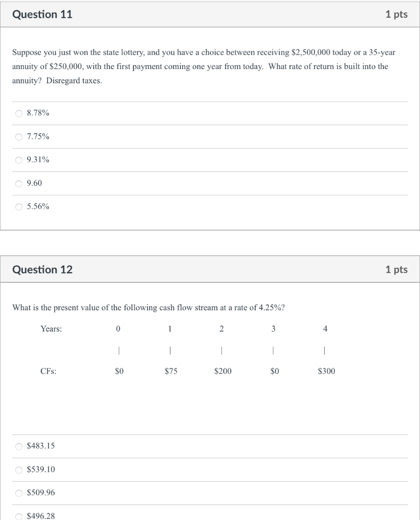
Task: Click the CFs row label
Action: [x=48, y=371]
